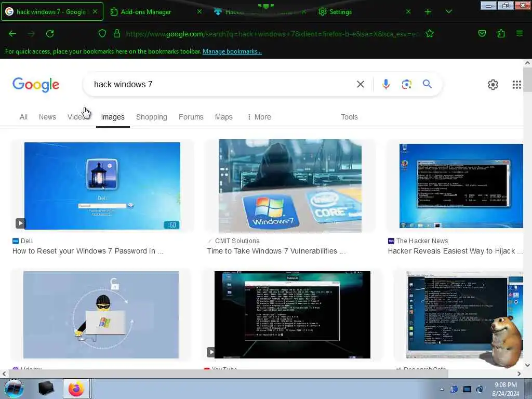Open the Manage bookmarks link
The image size is (532, 399).
tap(232, 51)
